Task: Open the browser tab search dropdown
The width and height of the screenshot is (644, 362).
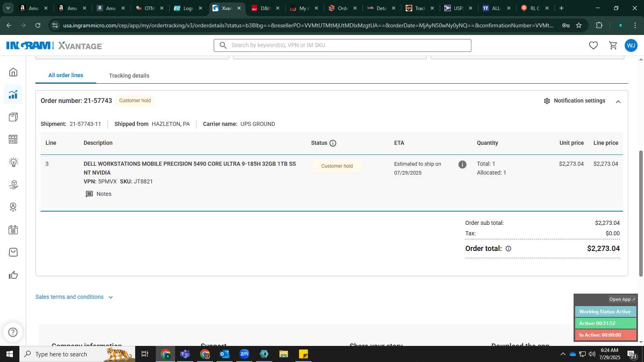Action: tap(8, 8)
